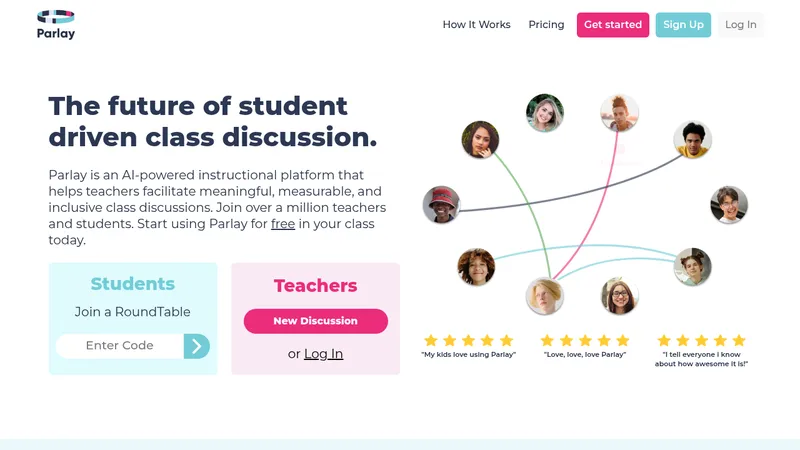Click the stars above "Love, love, love Parlay"

click(x=585, y=340)
